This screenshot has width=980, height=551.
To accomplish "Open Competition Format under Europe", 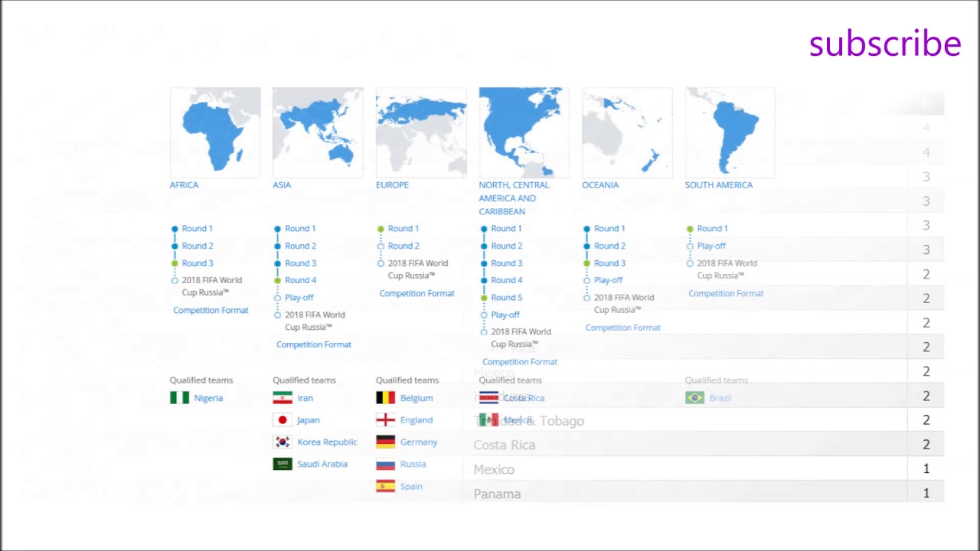I will point(416,294).
